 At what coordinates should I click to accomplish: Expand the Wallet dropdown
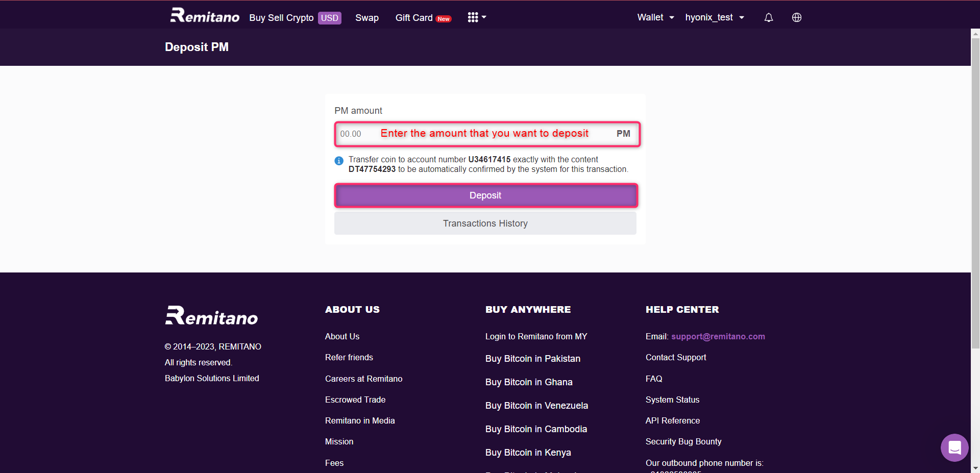[x=655, y=17]
